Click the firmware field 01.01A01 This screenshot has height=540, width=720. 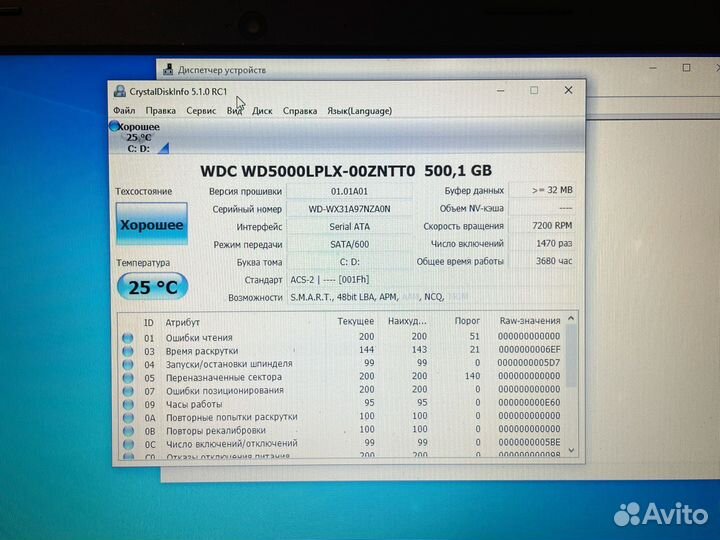tap(349, 191)
